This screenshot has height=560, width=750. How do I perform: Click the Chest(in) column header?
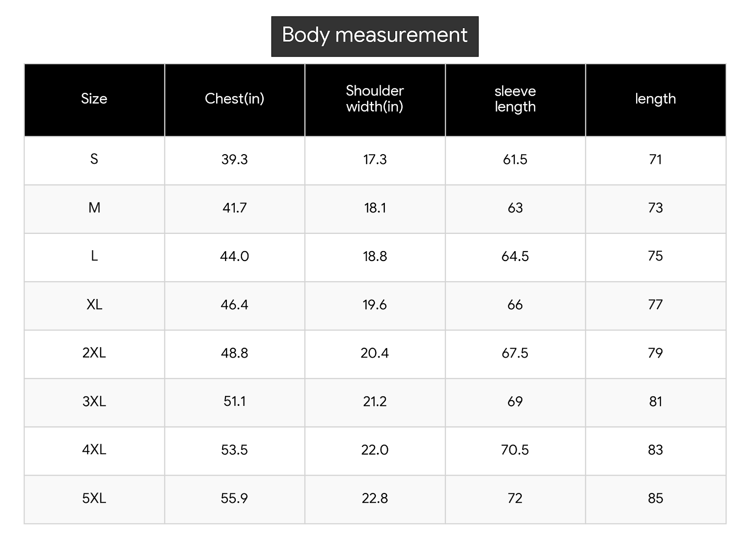coord(234,100)
